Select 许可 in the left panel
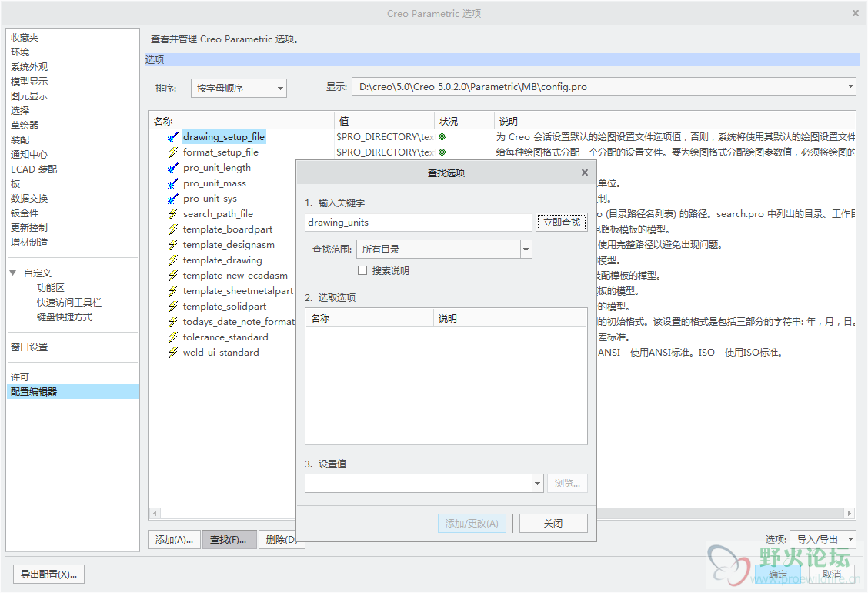Screen dimensions: 868x593 pos(20,377)
